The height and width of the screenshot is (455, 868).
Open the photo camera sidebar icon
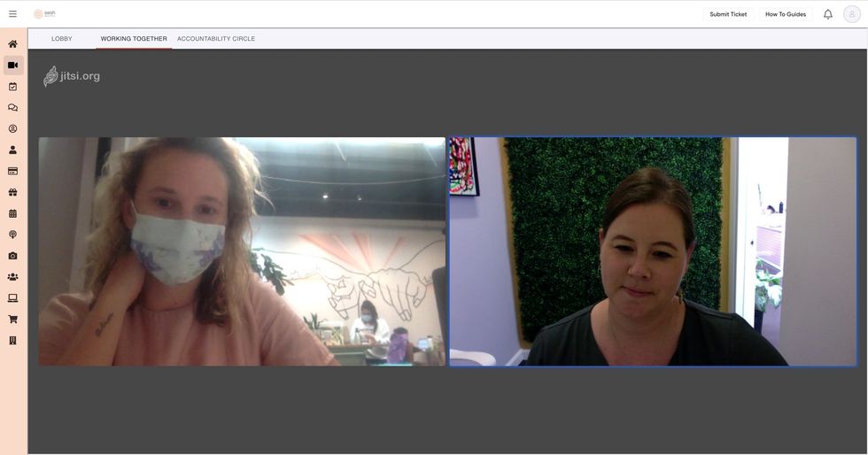click(x=12, y=256)
